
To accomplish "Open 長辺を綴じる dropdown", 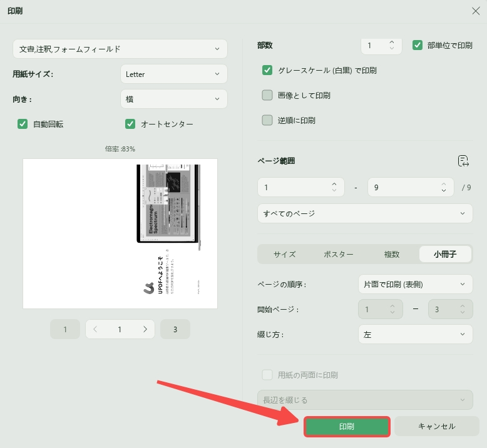I will click(365, 400).
